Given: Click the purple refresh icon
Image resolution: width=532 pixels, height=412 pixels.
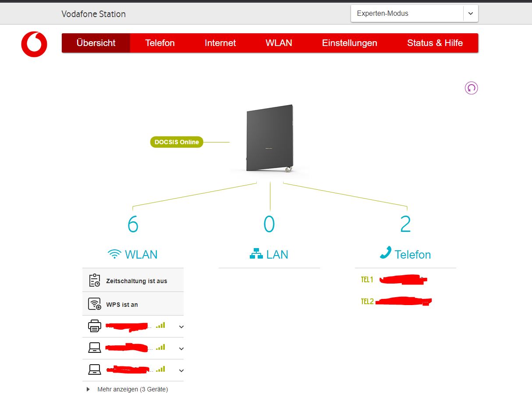Looking at the screenshot, I should pyautogui.click(x=471, y=88).
